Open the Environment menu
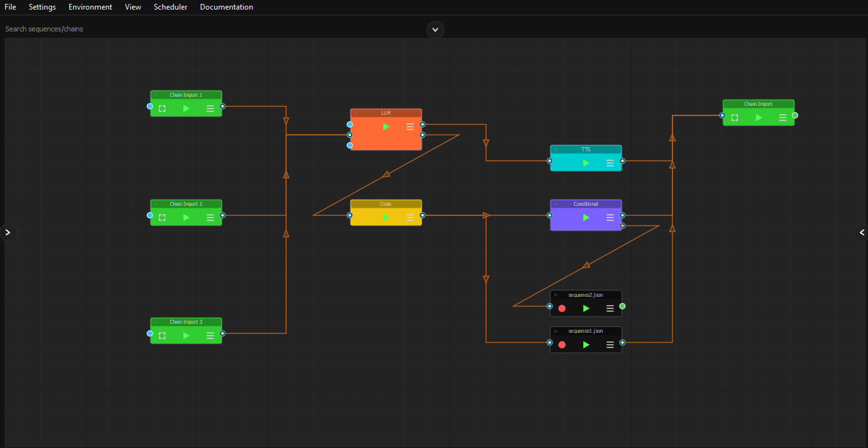868x448 pixels. coord(90,7)
